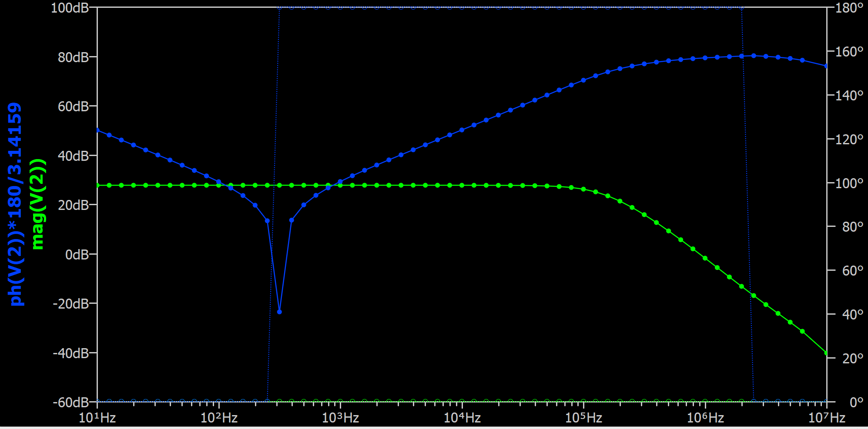Screen dimensions: 868x429
Task: Click the 10¹Hz frequency axis label
Action: coord(97,418)
